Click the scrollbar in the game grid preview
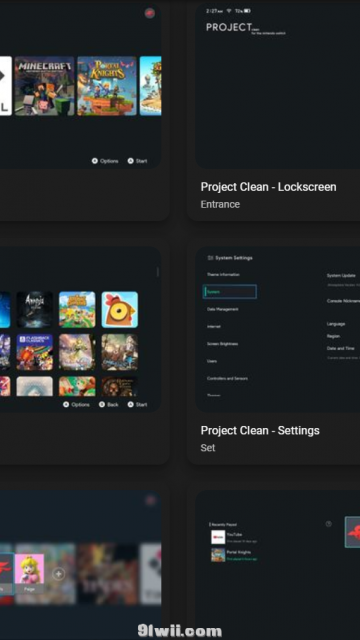360x640 pixels. click(158, 272)
